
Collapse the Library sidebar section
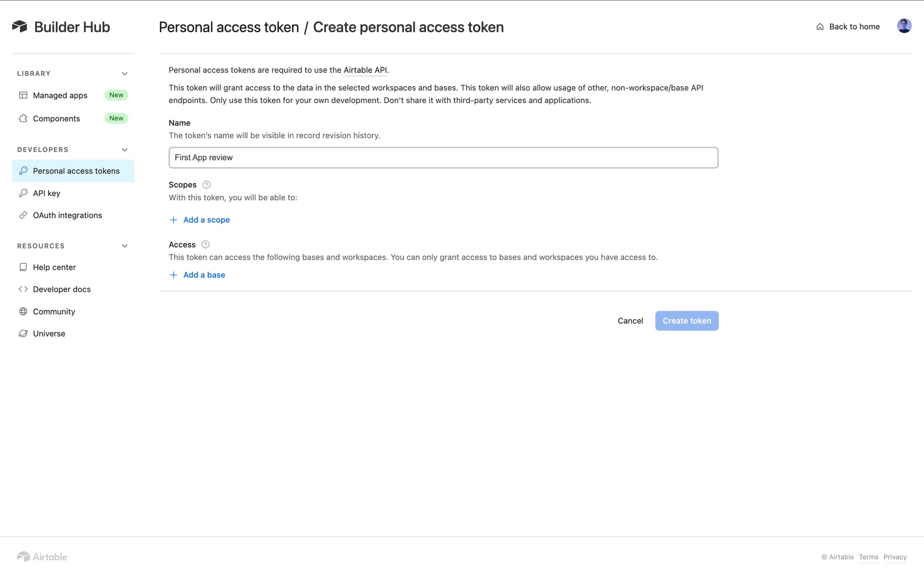pyautogui.click(x=125, y=74)
